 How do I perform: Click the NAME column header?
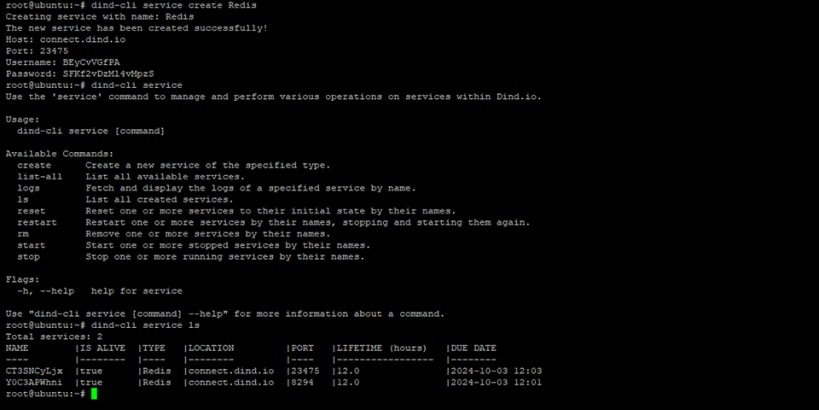(x=17, y=348)
